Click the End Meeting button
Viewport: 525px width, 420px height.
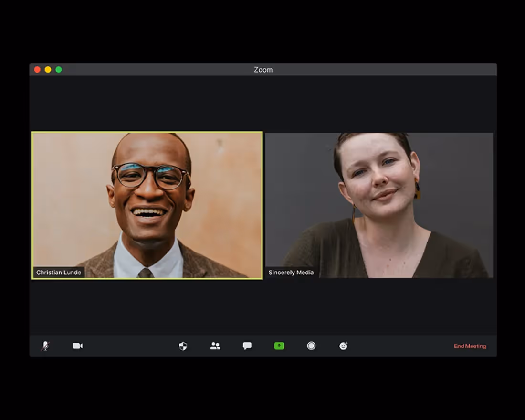(470, 346)
